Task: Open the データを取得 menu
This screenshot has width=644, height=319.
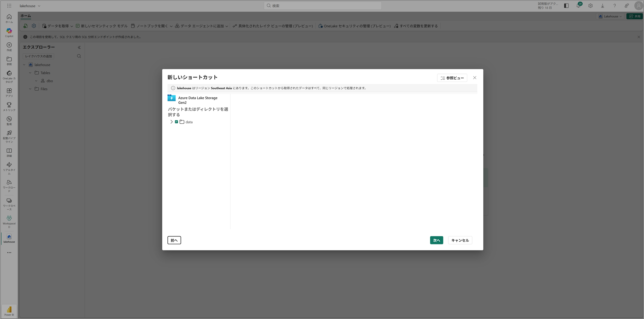Action: click(58, 26)
